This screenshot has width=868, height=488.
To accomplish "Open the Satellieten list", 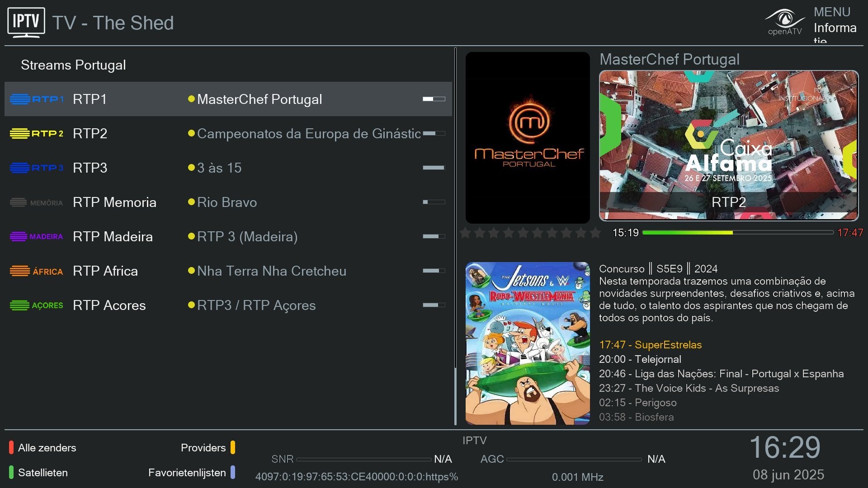I will (38, 473).
